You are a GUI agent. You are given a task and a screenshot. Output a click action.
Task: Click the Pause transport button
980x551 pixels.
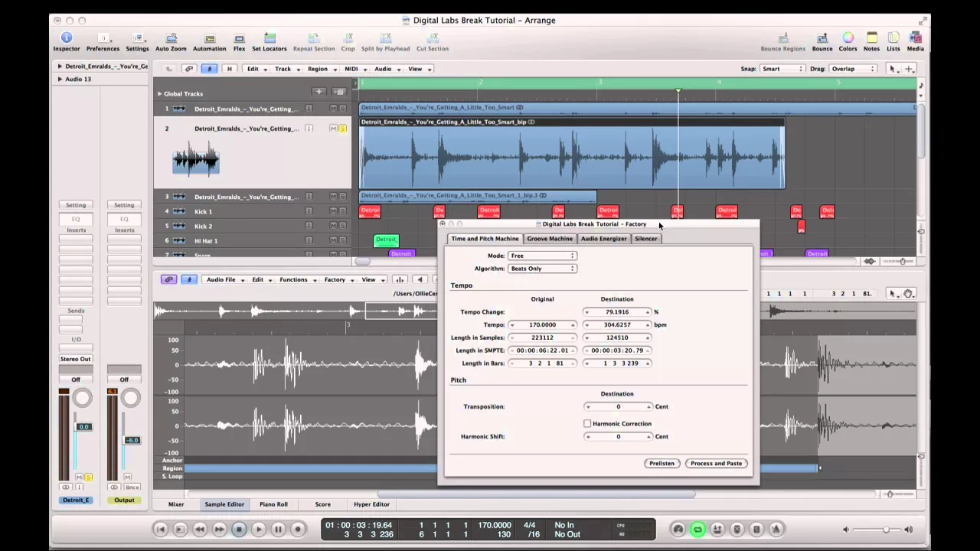(x=278, y=529)
